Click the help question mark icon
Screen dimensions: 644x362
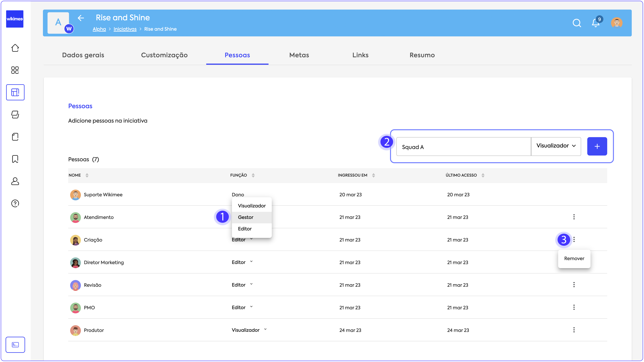[x=15, y=203]
